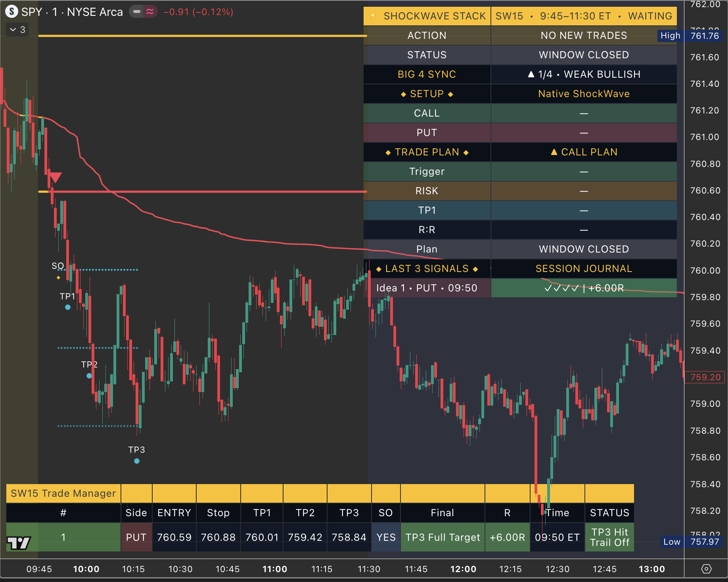Click the 'TP3 Hit Trail Off' status cell
The image size is (728, 582).
[x=609, y=537]
